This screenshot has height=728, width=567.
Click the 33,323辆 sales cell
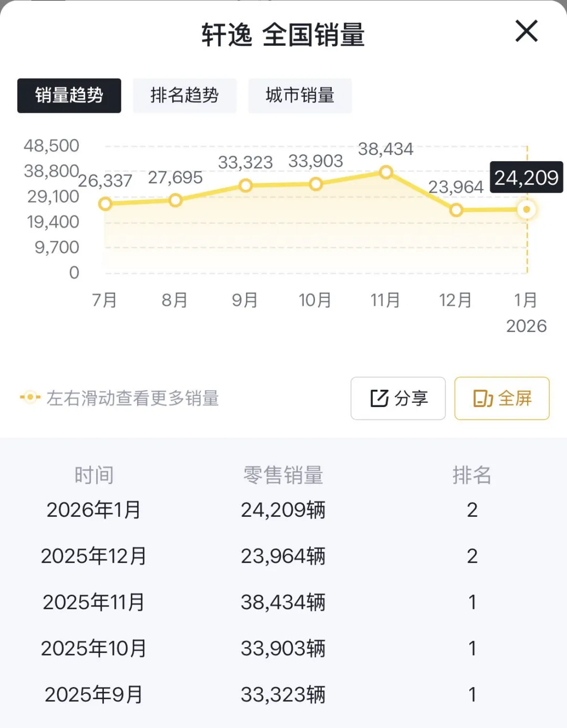pos(283,694)
